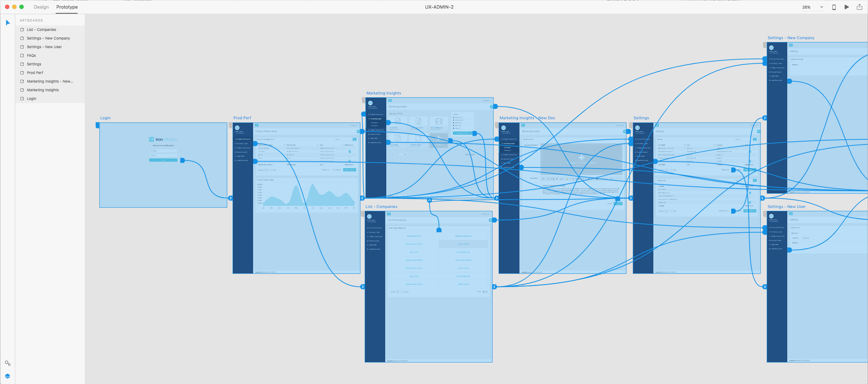Open the Assets panel icon
Screen dimensions: 868x384
(x=8, y=363)
